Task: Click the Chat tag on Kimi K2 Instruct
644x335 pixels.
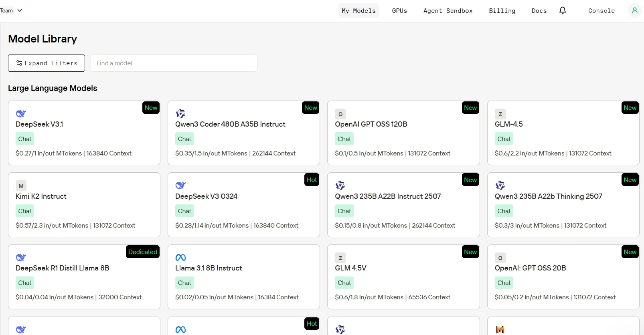Action: (25, 211)
